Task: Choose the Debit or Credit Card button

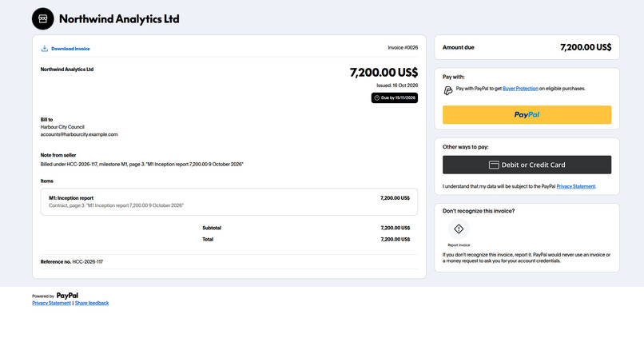Action: tap(527, 165)
